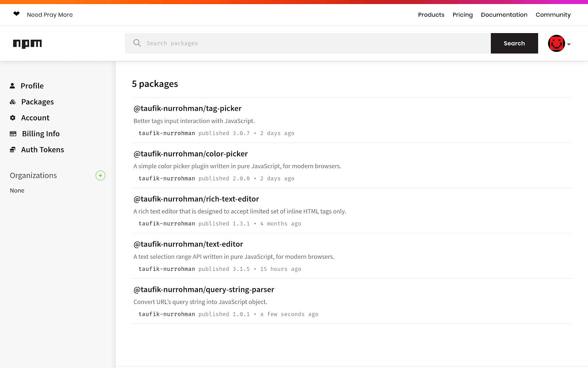This screenshot has height=368, width=588.
Task: Click 'published 1.3.1 • 4 months ago' text
Action: (250, 224)
